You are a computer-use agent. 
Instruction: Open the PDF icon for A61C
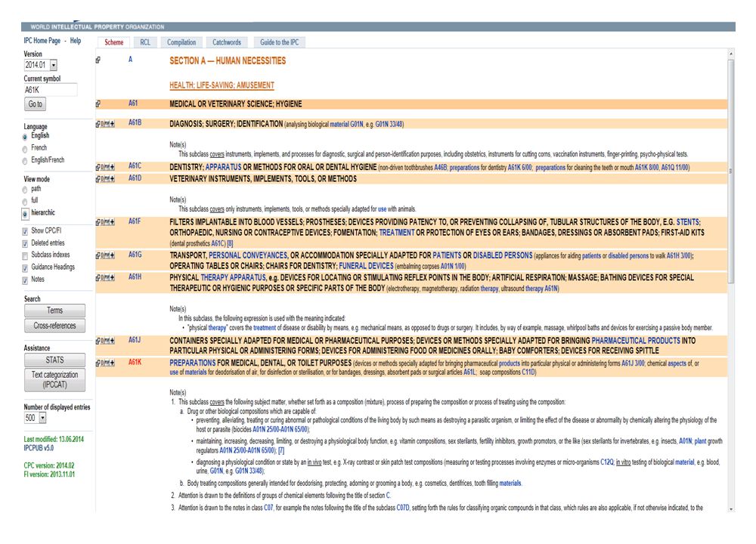(107, 167)
